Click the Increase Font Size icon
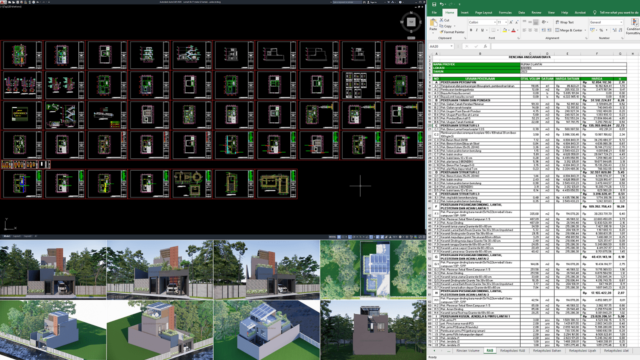 pos(510,22)
